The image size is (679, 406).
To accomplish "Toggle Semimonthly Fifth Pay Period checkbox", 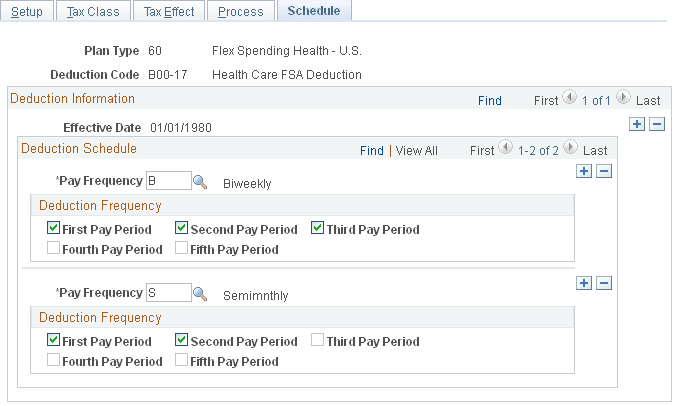I will [181, 360].
